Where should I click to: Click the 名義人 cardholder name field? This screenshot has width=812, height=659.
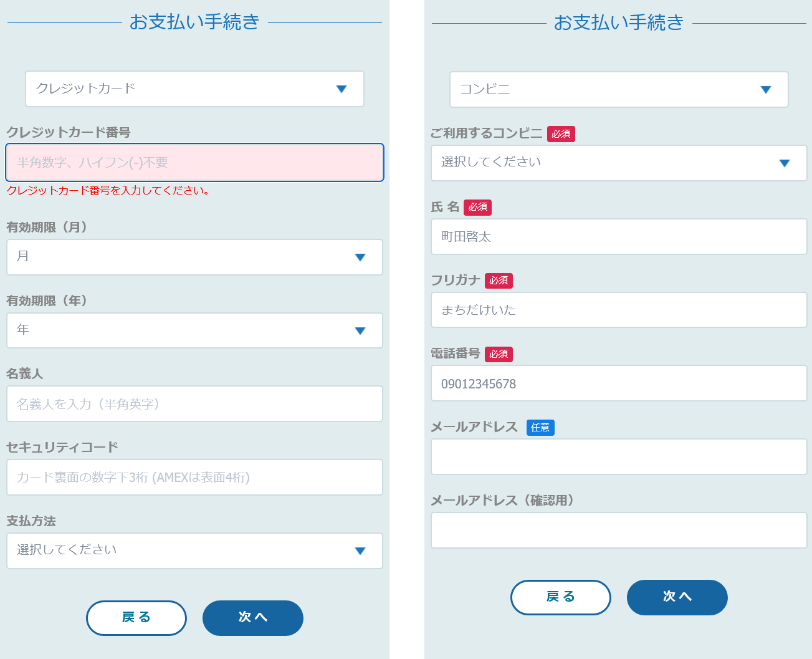(x=194, y=404)
